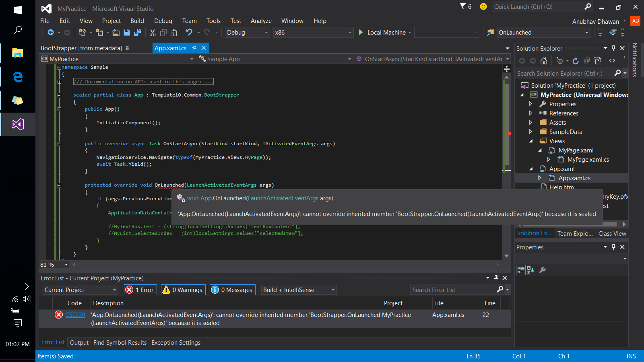Click the Solution Explorer Home icon

[544, 61]
